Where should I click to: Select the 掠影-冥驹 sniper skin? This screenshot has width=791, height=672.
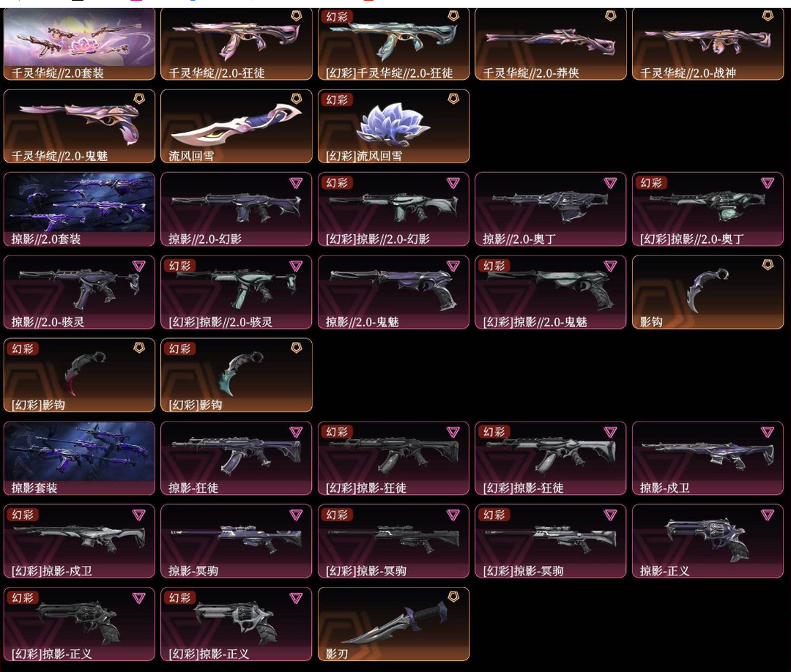pos(237,542)
